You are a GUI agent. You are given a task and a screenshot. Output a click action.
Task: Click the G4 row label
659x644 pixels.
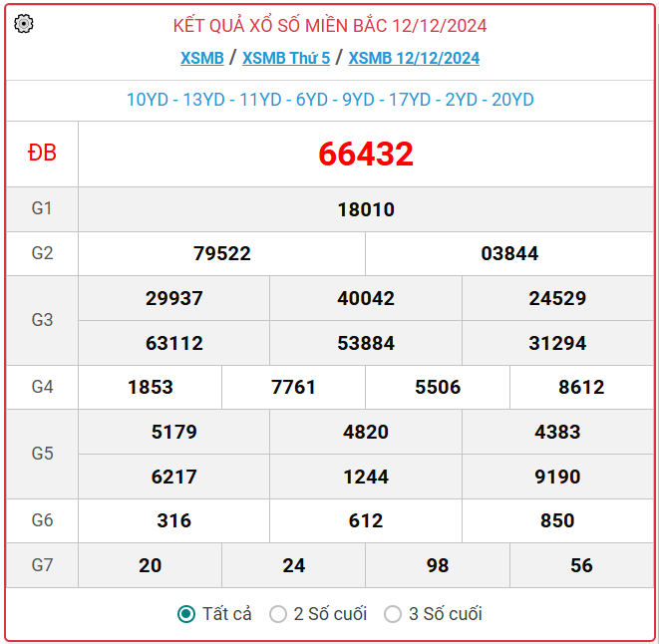42,387
